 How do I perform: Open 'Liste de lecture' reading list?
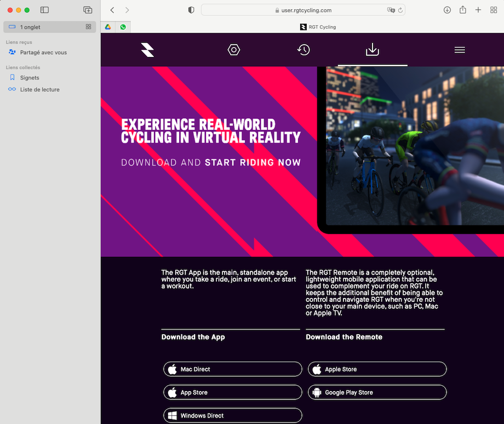[x=39, y=90]
